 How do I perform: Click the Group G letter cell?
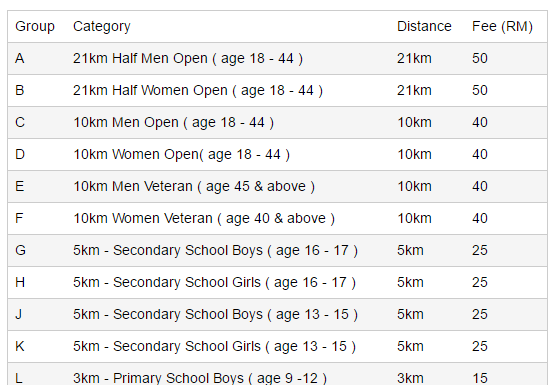(20, 250)
